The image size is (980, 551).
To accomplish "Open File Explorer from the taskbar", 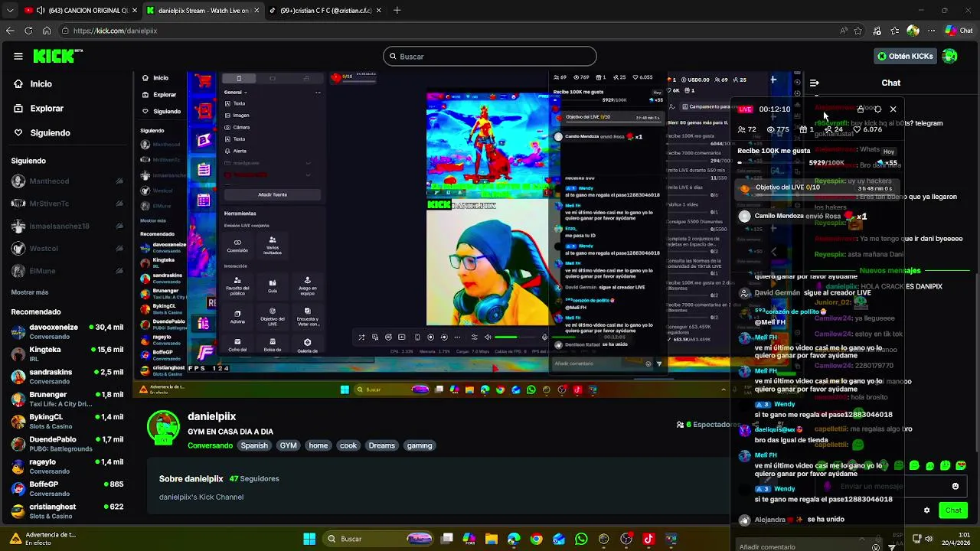I will click(x=491, y=539).
